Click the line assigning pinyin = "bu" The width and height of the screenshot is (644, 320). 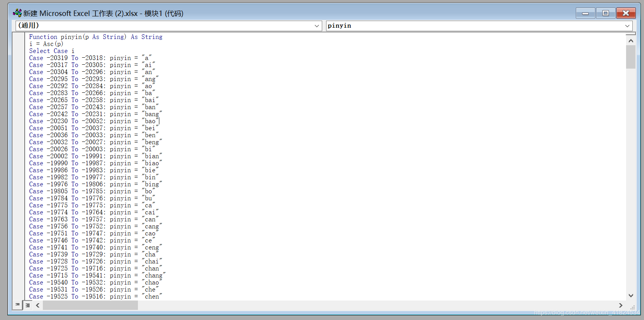[92, 198]
